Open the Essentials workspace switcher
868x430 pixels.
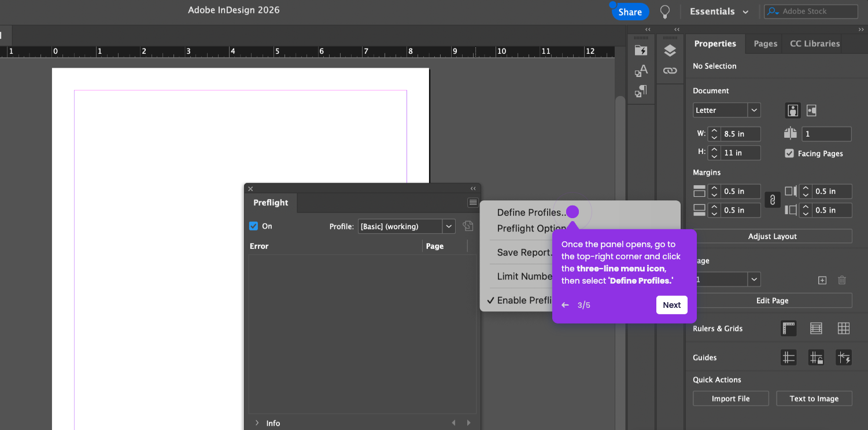(719, 12)
